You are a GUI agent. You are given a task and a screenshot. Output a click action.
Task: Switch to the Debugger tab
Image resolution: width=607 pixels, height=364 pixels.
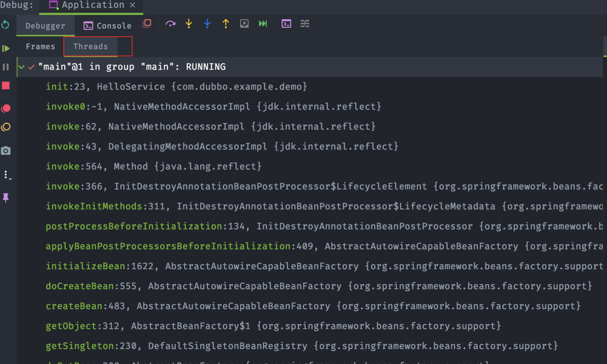pyautogui.click(x=46, y=26)
